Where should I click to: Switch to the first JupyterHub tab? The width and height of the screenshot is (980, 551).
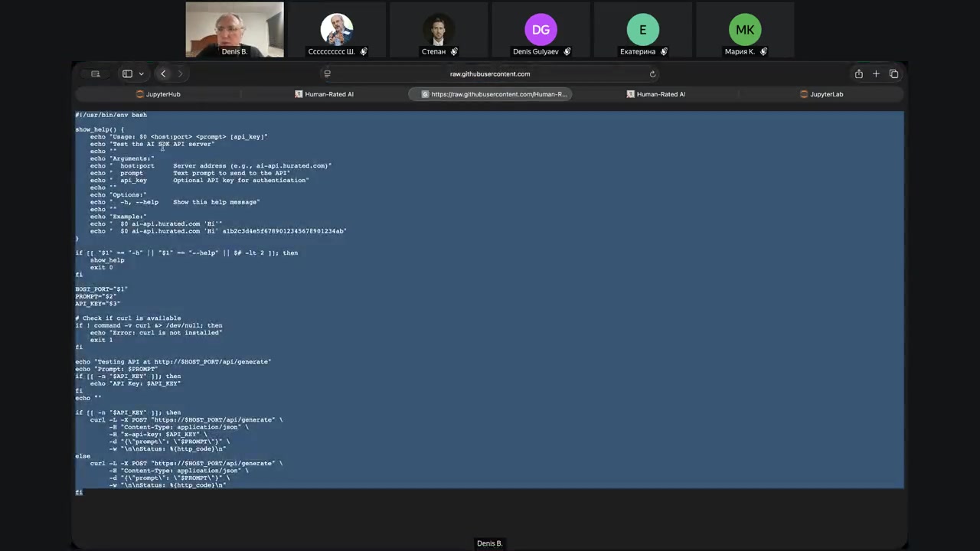point(158,94)
